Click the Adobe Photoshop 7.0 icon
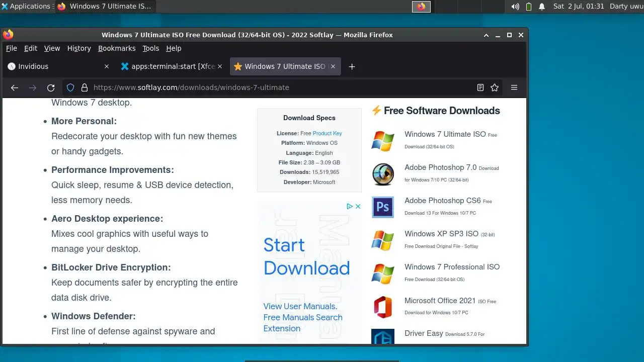644x362 pixels. [x=383, y=174]
